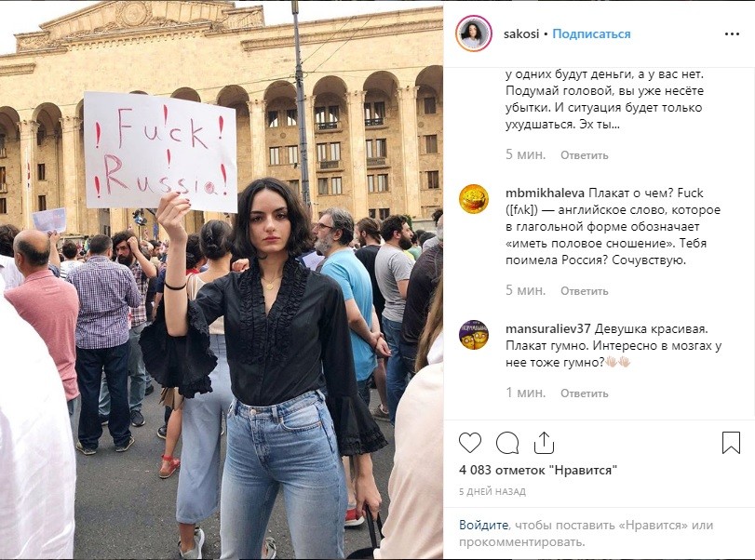Open the mbmikhaleva username link
Screen dimensions: 755x560
click(545, 193)
